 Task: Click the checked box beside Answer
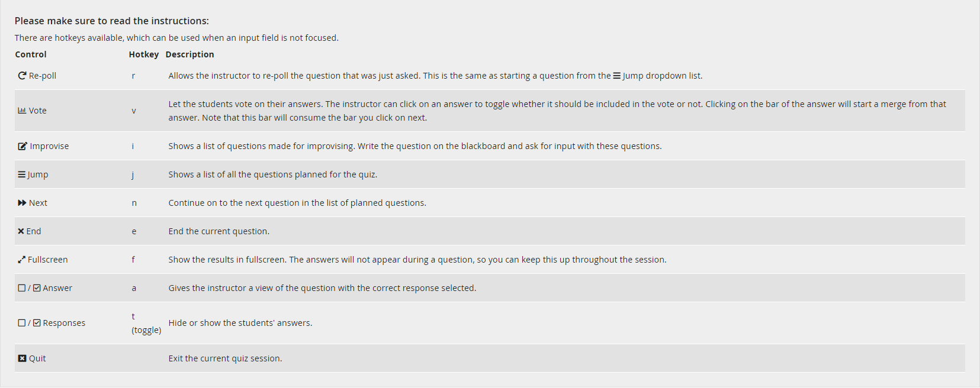37,288
